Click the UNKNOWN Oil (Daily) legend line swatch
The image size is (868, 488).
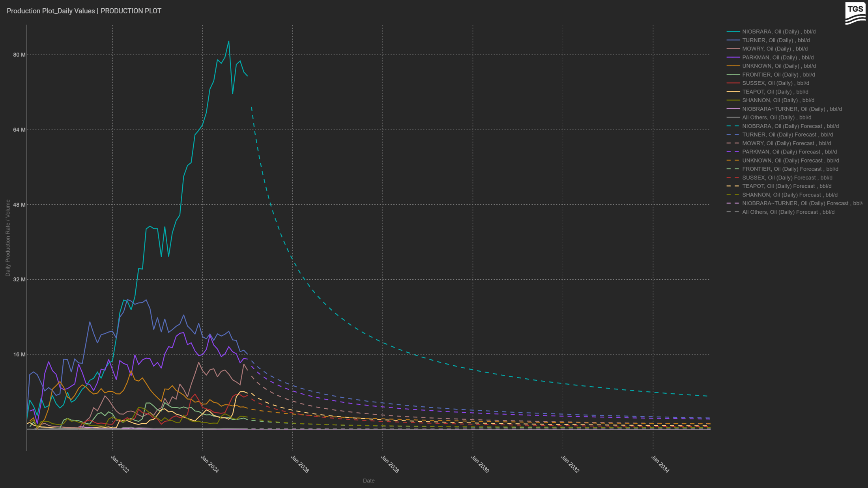733,66
